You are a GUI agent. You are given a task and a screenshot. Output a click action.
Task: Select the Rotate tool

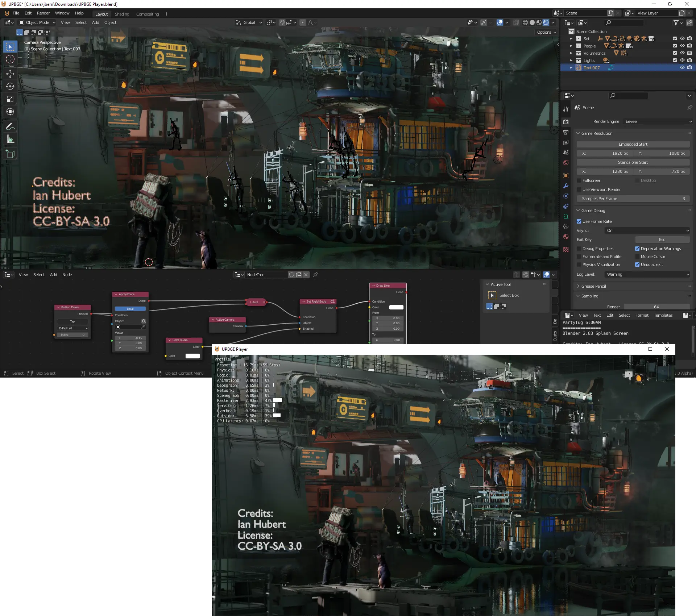(x=10, y=86)
